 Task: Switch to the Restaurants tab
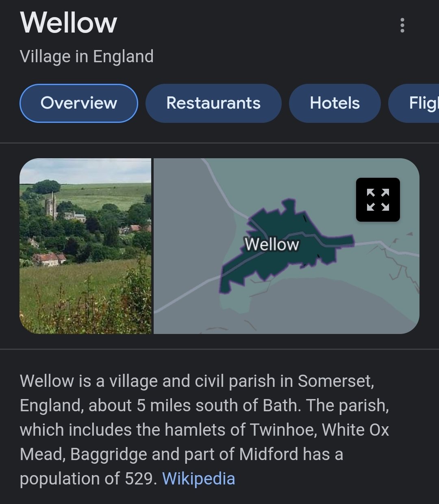tap(213, 103)
